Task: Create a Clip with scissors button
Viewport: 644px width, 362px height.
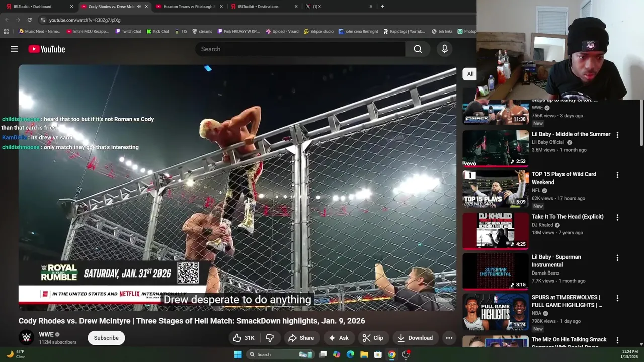Action: 373,338
